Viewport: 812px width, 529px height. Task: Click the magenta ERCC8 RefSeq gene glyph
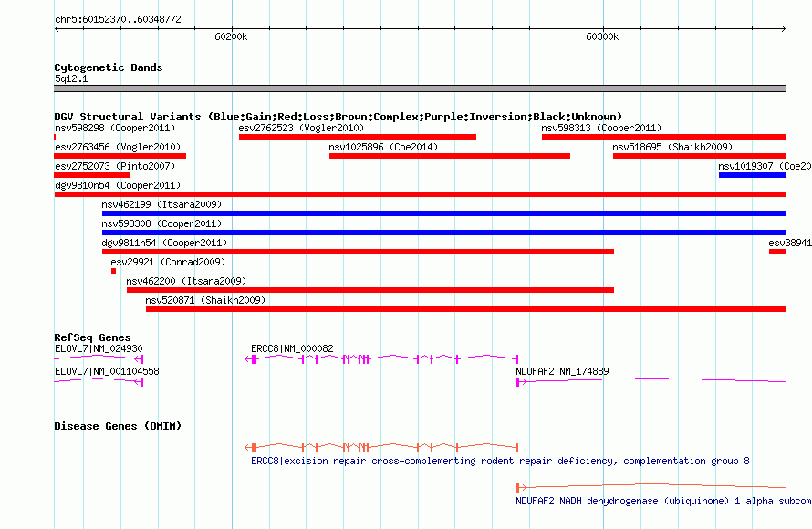click(381, 358)
